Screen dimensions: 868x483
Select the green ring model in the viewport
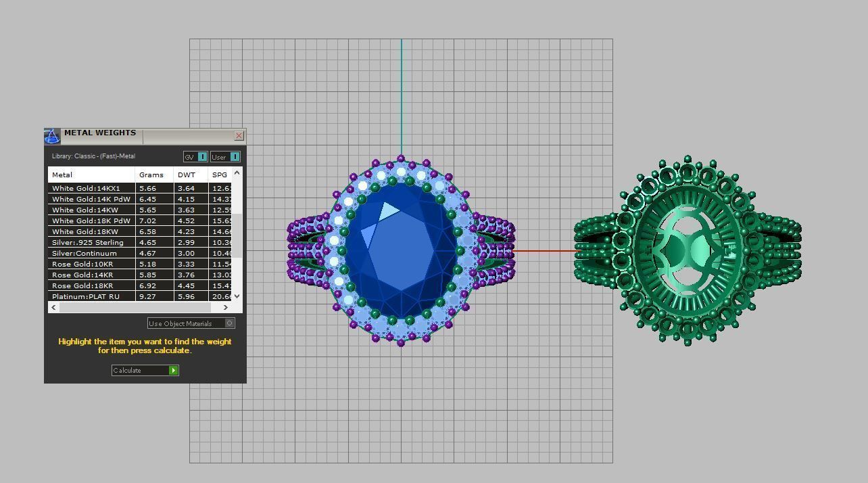pos(688,250)
